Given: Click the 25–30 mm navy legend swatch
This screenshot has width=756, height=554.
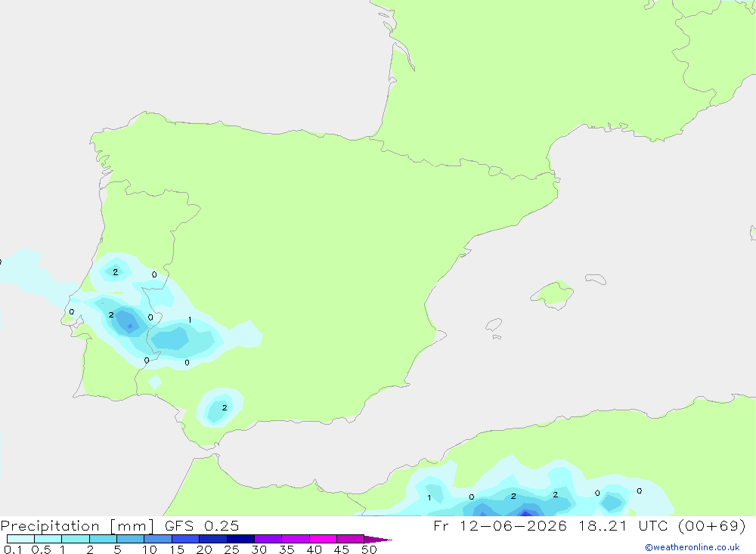Looking at the screenshot, I should (240, 539).
